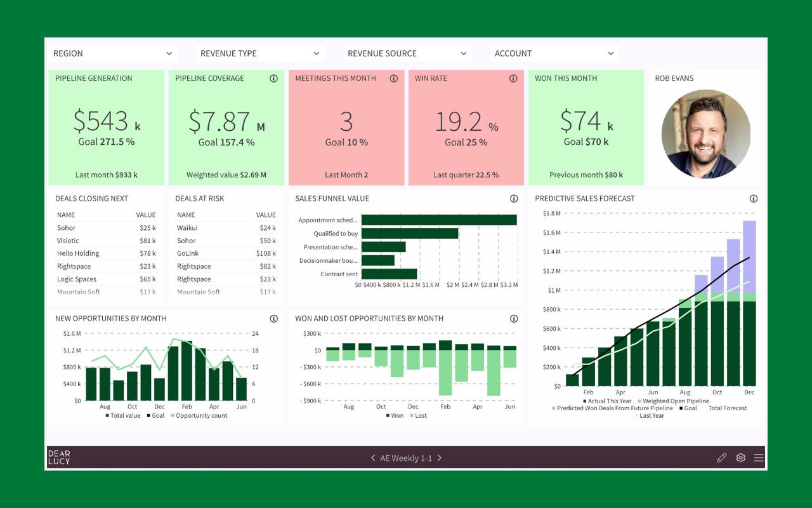Screen dimensions: 812x508
Task: Select the Waikui deal at risk
Action: point(187,227)
